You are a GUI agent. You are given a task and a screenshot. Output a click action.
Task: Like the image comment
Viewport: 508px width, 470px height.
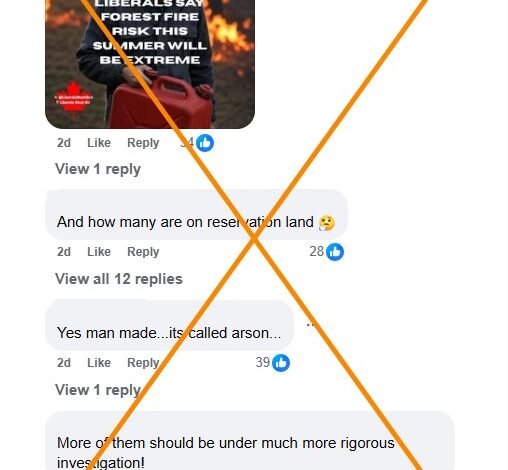click(x=99, y=143)
